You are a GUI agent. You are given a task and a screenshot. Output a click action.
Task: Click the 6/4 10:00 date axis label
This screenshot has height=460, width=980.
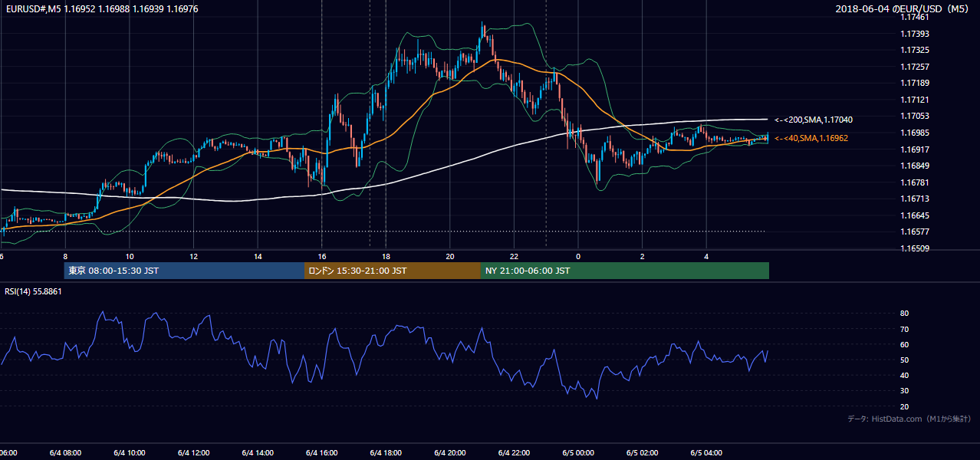[130, 453]
